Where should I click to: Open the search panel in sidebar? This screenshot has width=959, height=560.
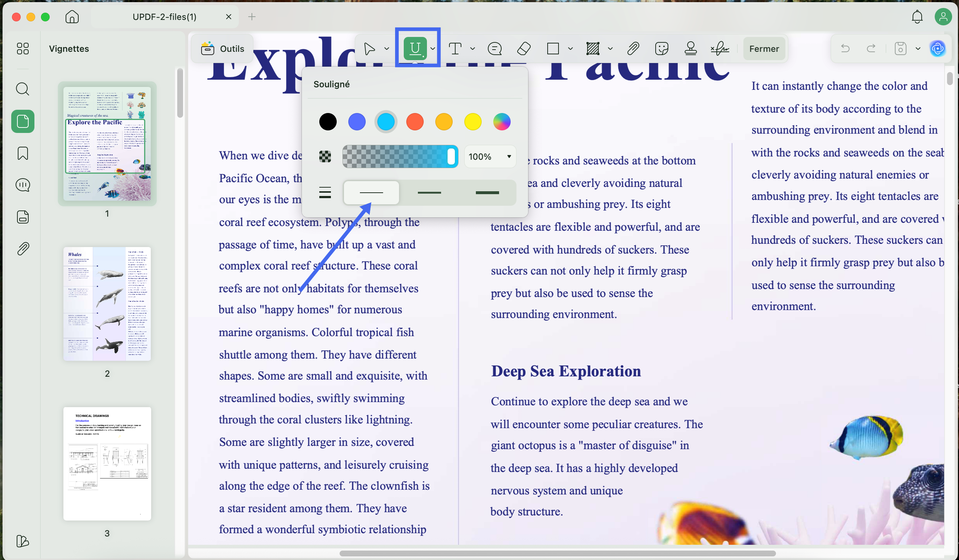(22, 89)
